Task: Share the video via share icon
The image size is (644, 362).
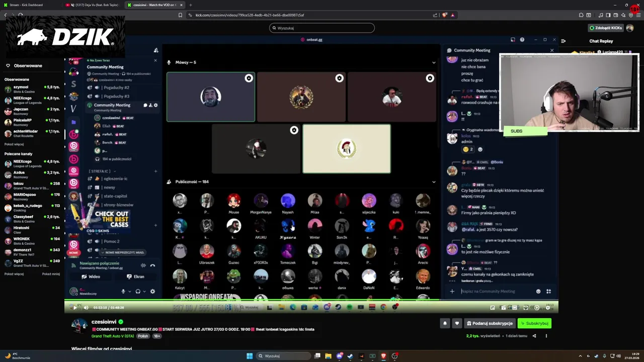Action: coord(534,336)
